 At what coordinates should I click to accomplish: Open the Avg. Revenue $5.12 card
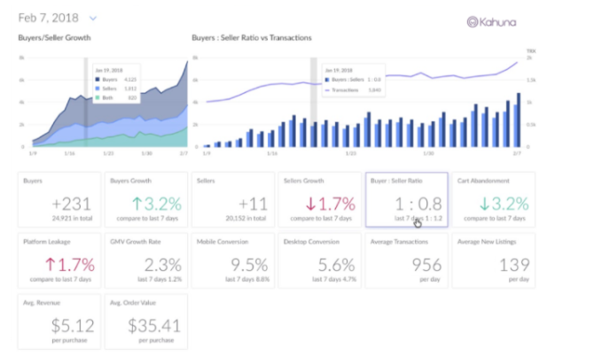59,321
